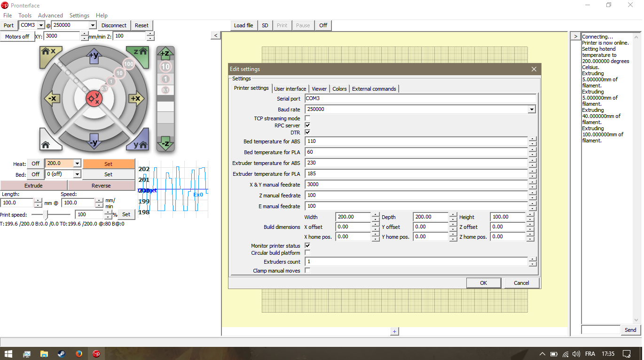Switch to the Colors tab
This screenshot has height=360, width=644.
point(339,89)
